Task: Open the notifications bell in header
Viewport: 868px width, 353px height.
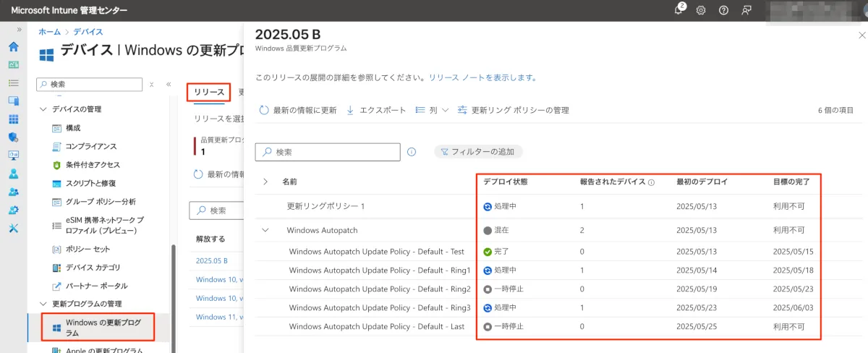Action: (x=678, y=10)
